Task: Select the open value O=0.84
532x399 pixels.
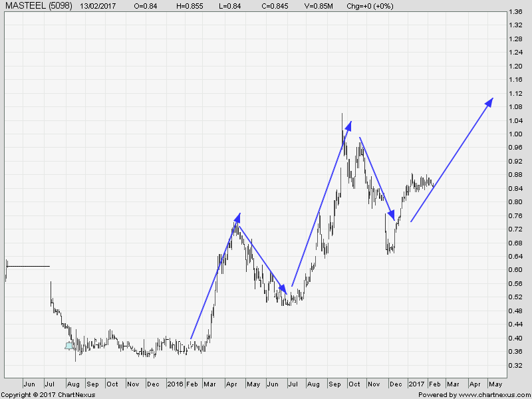Action: pyautogui.click(x=146, y=6)
